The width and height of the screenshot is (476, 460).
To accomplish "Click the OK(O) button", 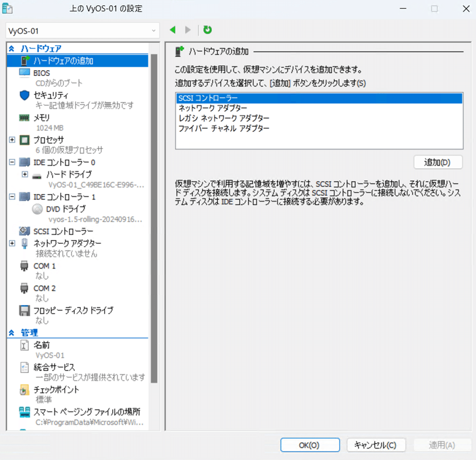I will click(x=310, y=445).
